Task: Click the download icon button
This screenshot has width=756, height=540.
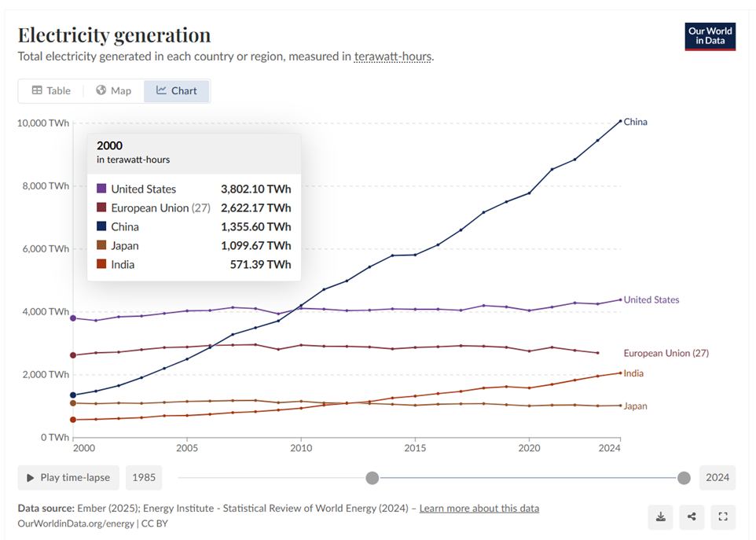Action: 661,517
